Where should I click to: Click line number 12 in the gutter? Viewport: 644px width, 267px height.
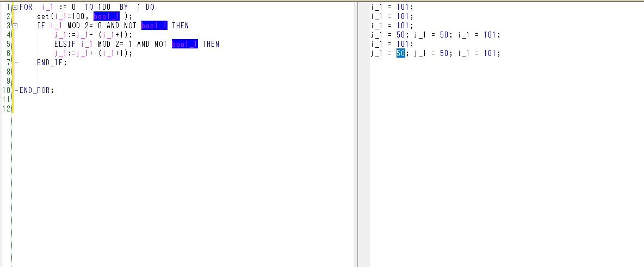coord(5,109)
